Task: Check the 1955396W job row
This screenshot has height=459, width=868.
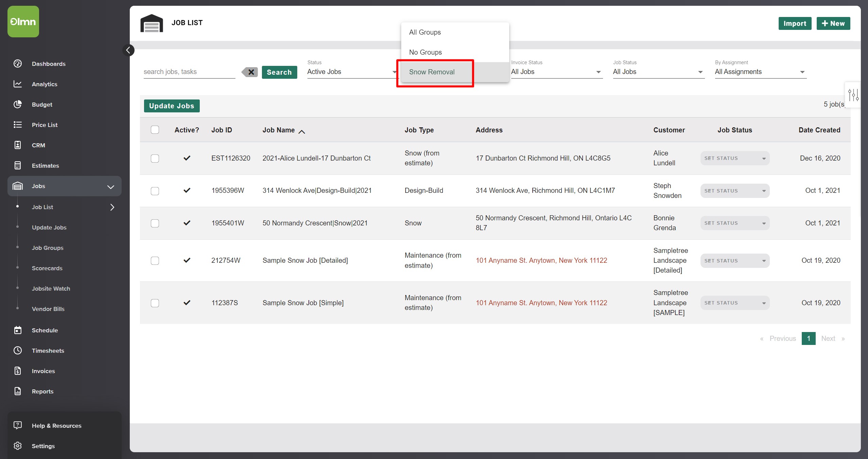Action: coord(155,191)
